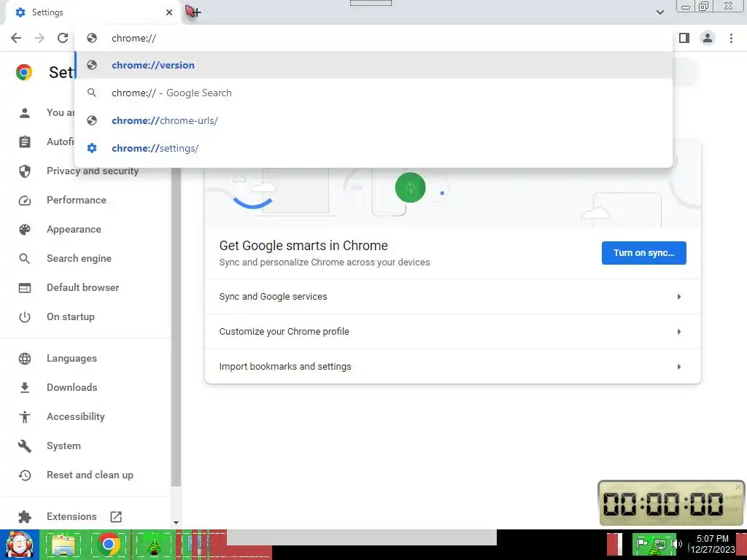Close the Settings tab
This screenshot has width=747, height=560.
(x=169, y=12)
